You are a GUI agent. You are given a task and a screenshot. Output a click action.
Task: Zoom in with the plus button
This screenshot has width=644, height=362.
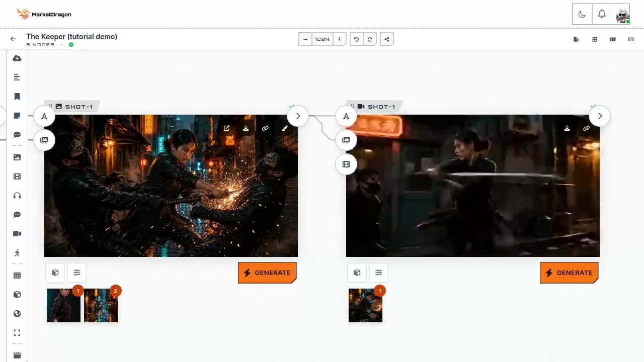[x=340, y=39]
